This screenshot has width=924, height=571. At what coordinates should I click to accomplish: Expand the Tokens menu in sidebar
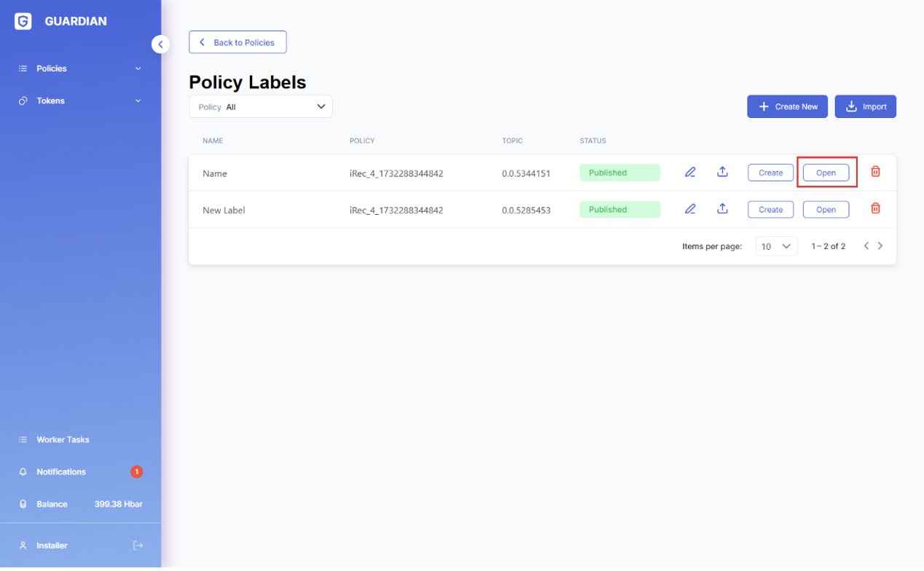79,101
